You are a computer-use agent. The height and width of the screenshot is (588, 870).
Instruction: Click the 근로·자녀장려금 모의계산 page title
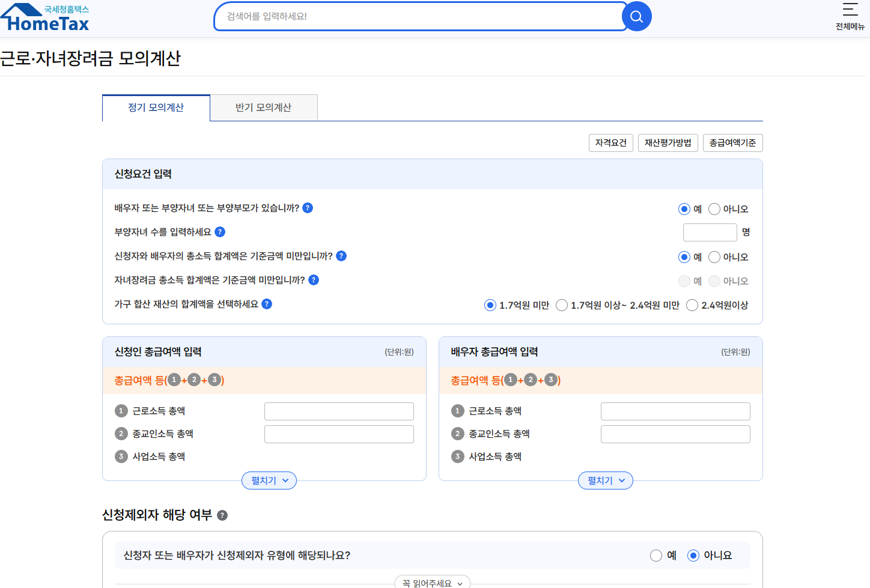90,58
